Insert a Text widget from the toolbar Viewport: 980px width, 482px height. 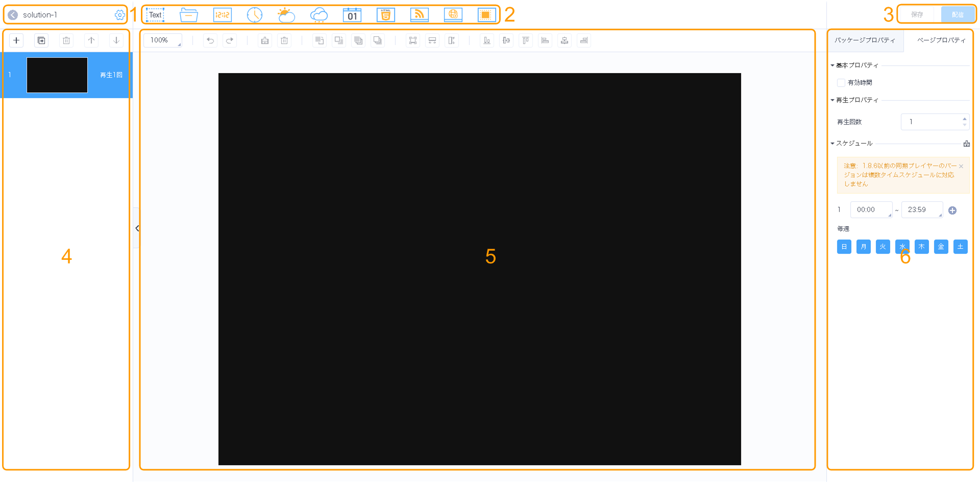(155, 15)
